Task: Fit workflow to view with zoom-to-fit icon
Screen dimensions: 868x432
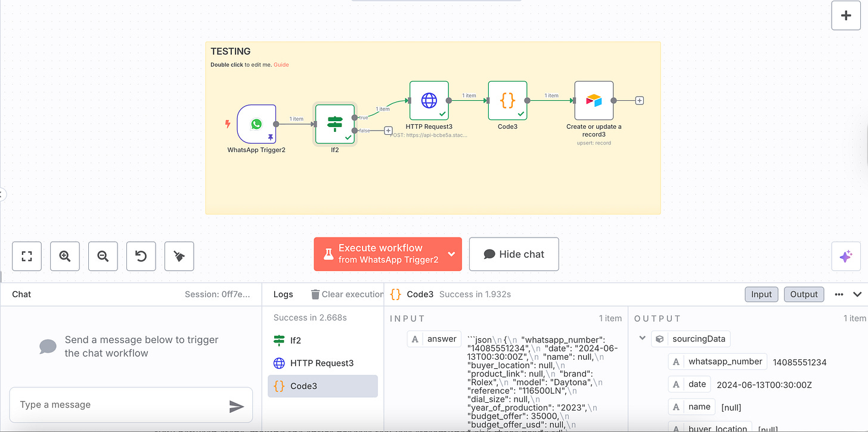Action: [27, 256]
